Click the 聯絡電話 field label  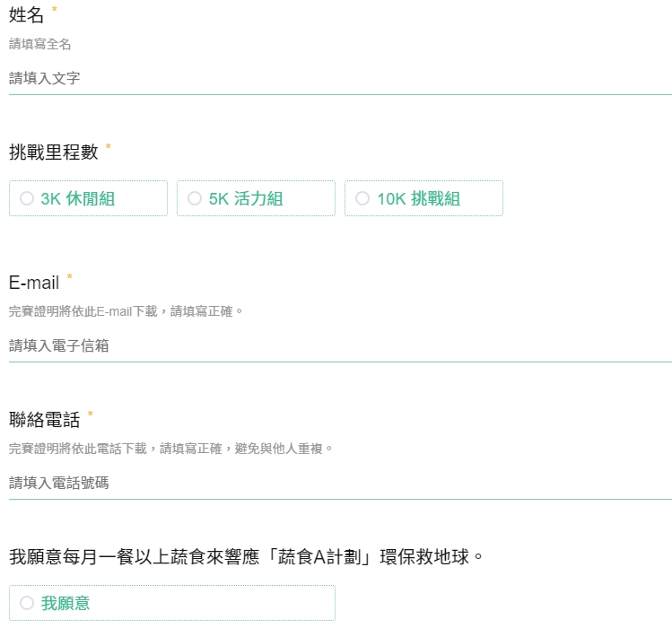pos(44,420)
